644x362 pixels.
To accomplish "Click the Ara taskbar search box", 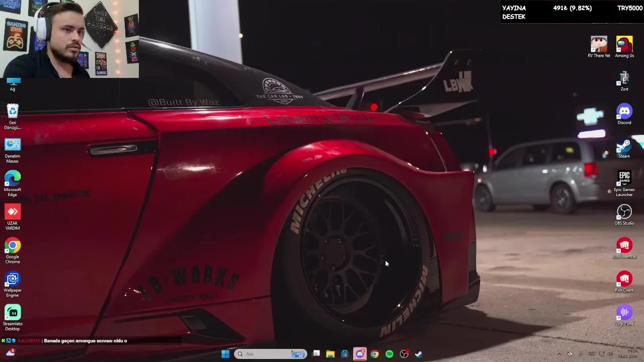I will click(x=270, y=354).
